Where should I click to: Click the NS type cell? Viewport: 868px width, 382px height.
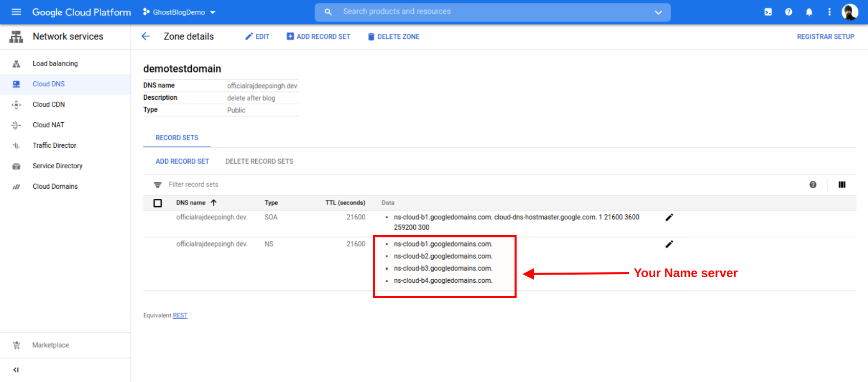click(x=269, y=244)
